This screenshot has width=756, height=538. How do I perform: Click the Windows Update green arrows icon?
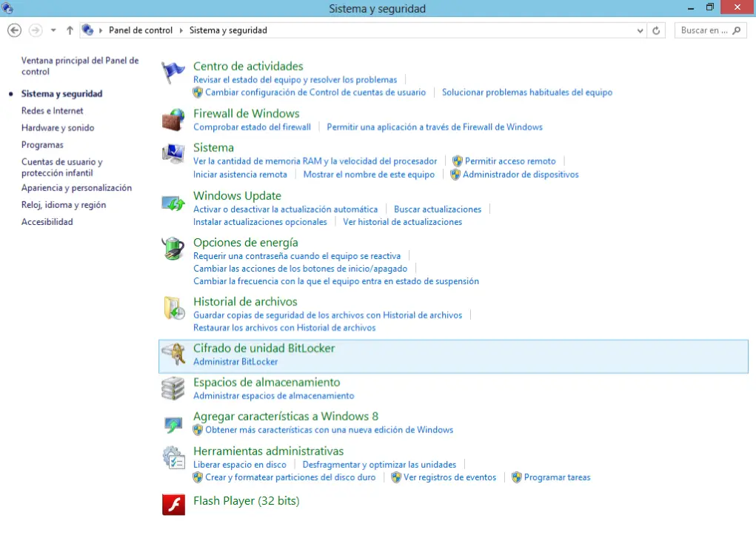[x=173, y=203]
